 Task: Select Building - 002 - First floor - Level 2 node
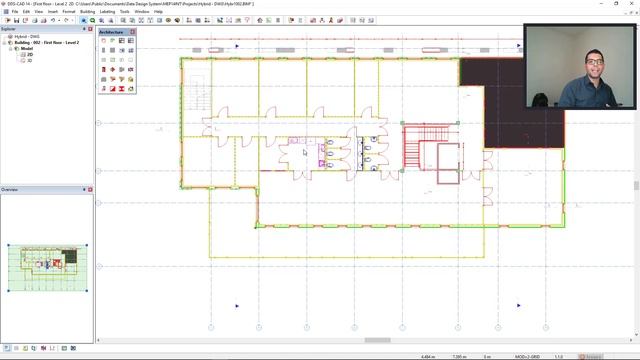tap(47, 42)
